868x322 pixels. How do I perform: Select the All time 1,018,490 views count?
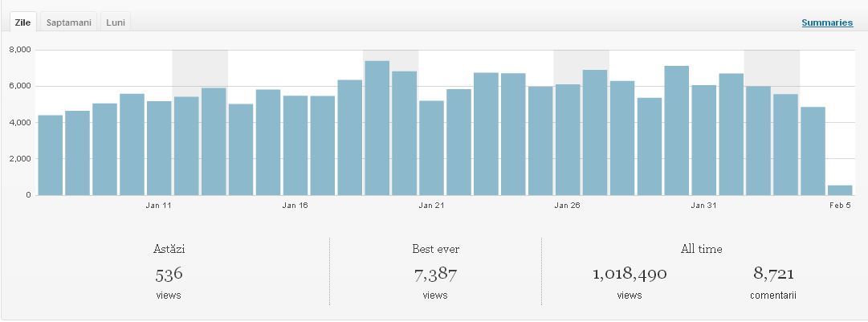tap(630, 274)
